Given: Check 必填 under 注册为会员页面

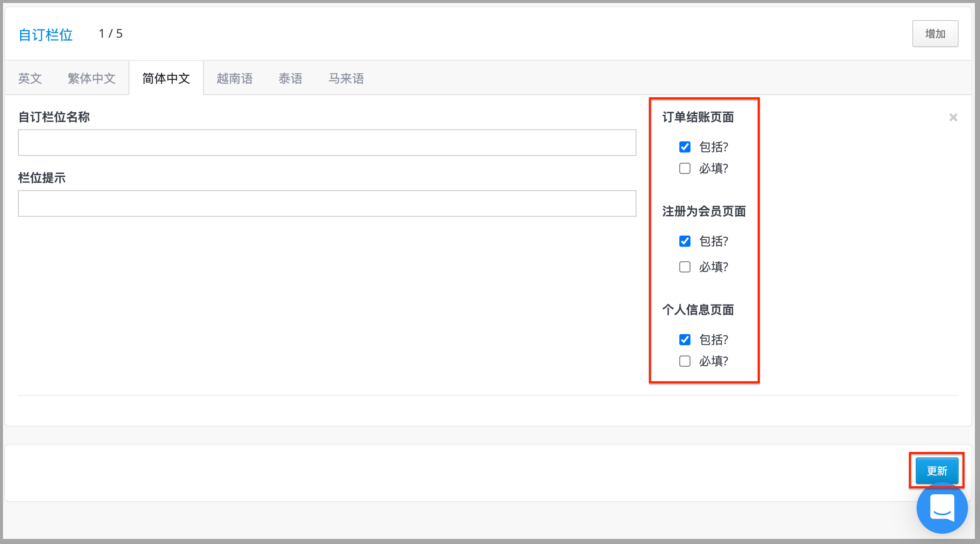Looking at the screenshot, I should [x=684, y=266].
